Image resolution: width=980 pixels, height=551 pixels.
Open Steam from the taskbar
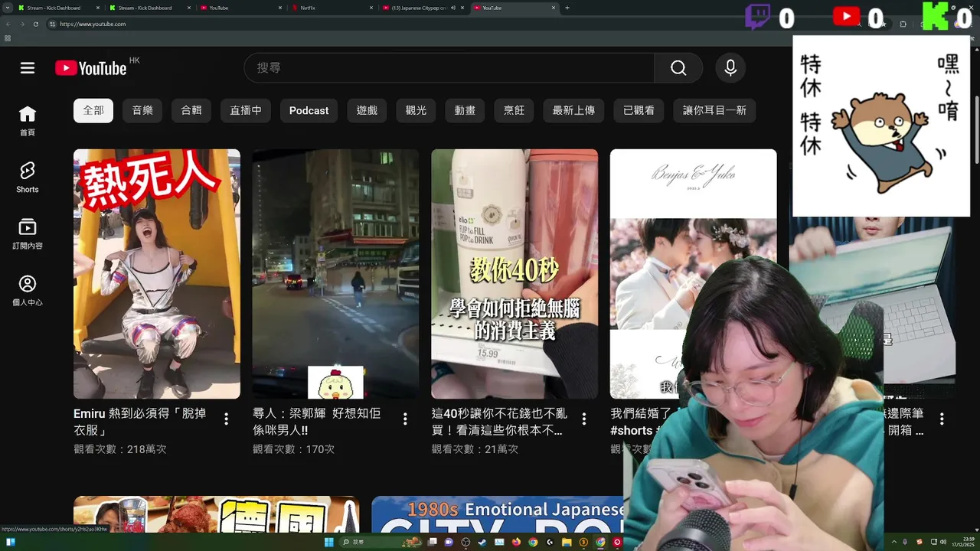tap(482, 542)
